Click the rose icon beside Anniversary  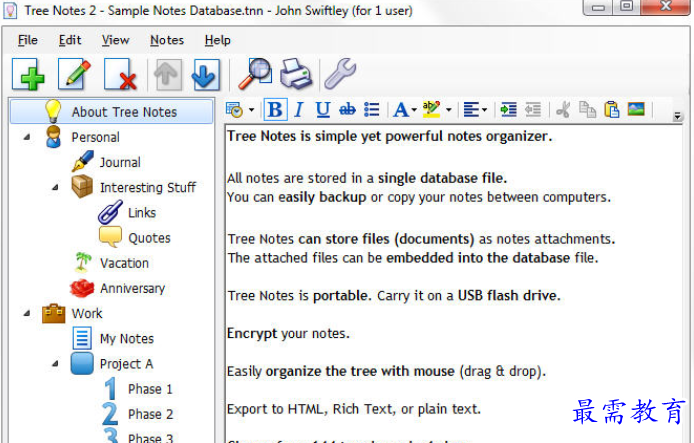[x=82, y=288]
